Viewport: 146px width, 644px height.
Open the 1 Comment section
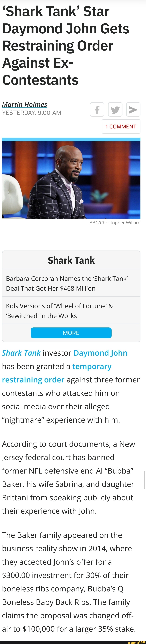coord(121,127)
